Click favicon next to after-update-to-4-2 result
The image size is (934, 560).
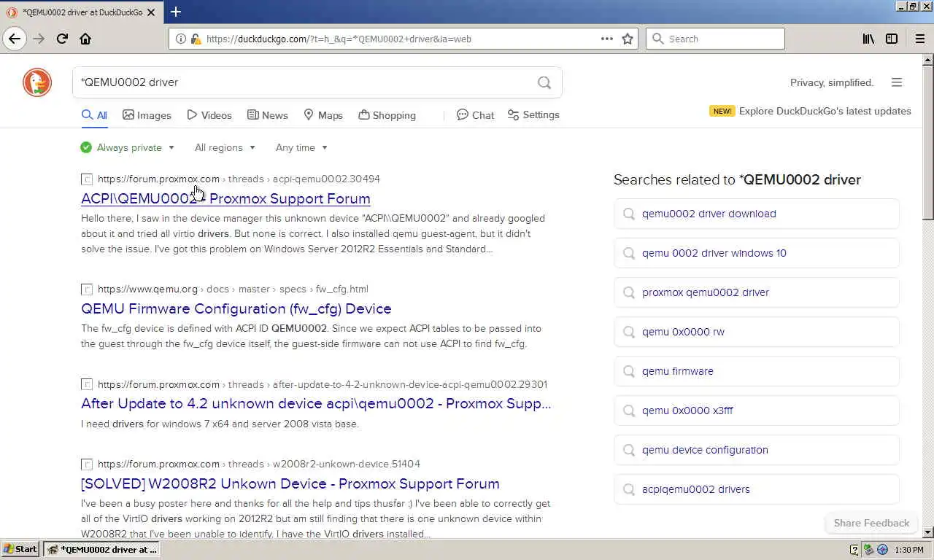click(87, 385)
